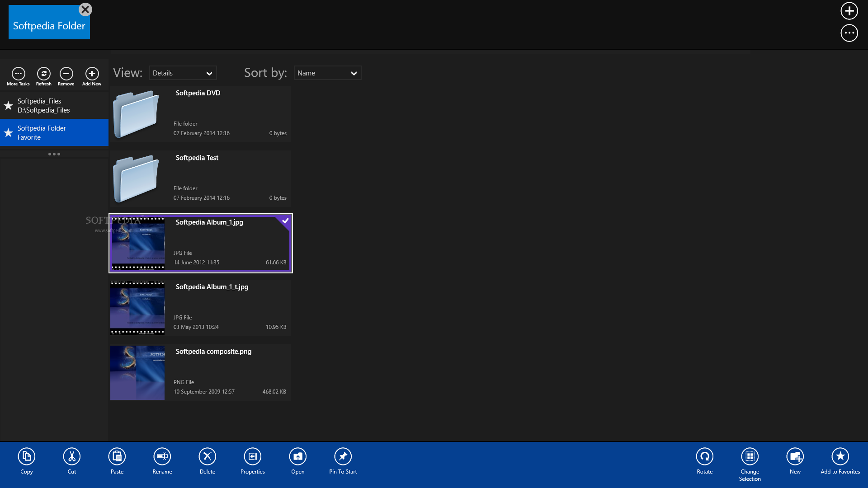This screenshot has height=488, width=868.
Task: Select Softpedia Folder Favorite in sidebar
Action: click(54, 133)
